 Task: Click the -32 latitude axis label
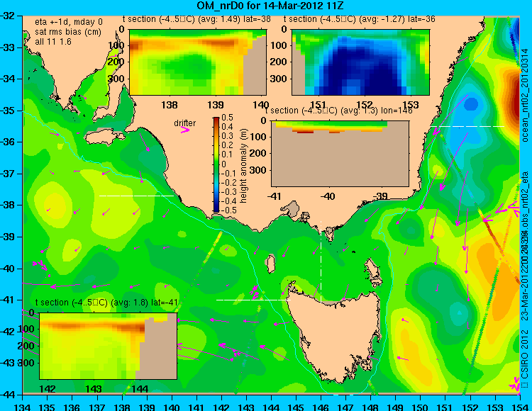tap(9, 16)
